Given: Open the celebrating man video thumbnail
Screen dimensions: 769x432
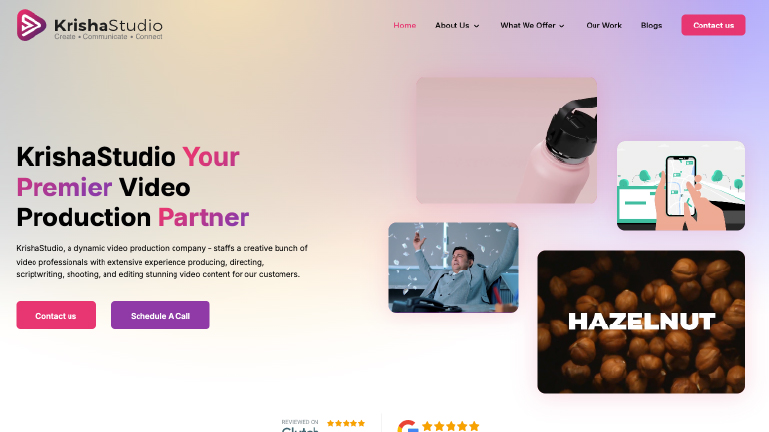Looking at the screenshot, I should (453, 268).
